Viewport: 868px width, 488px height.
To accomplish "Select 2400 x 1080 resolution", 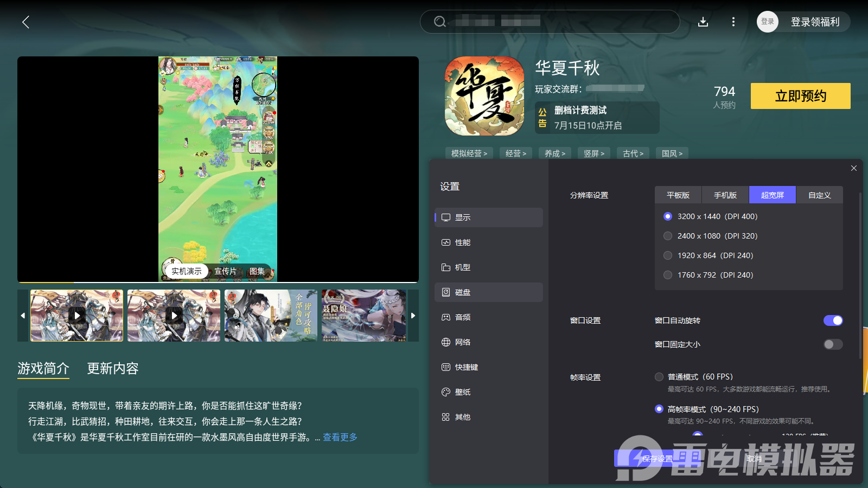I will pos(668,236).
